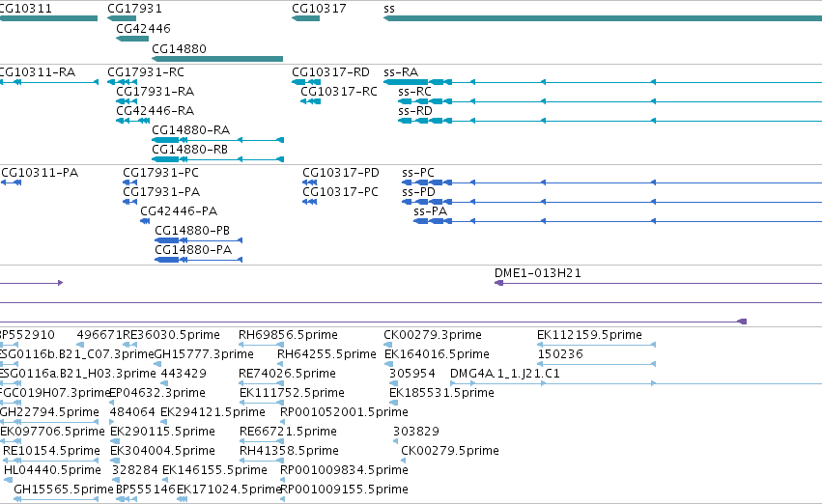Select EST RH41358.5prime label

pyautogui.click(x=289, y=451)
